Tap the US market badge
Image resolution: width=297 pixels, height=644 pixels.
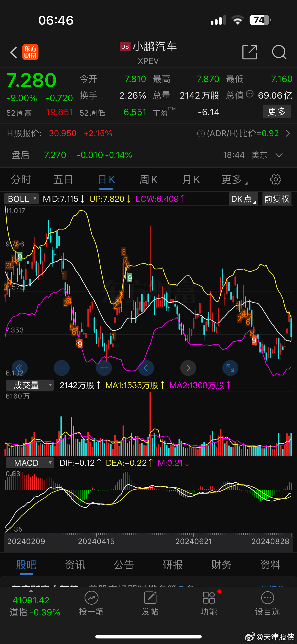(x=125, y=47)
